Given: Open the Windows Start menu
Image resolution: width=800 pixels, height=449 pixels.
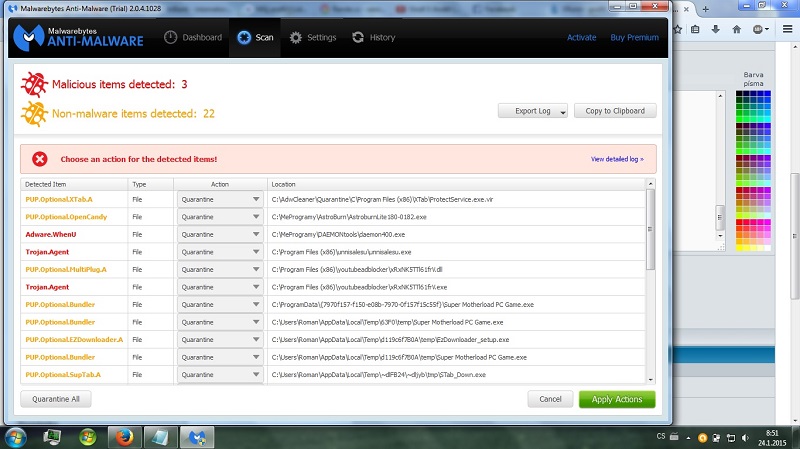Looking at the screenshot, I should [14, 438].
